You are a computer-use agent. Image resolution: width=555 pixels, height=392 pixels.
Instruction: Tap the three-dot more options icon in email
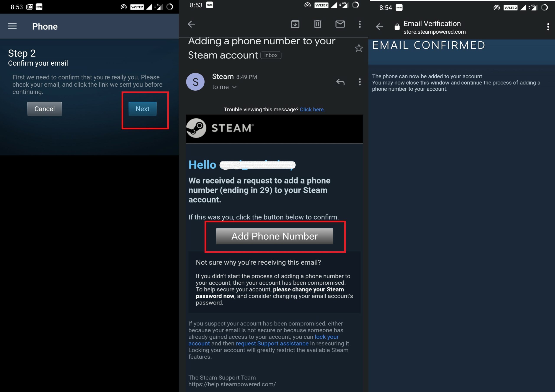coord(359,24)
